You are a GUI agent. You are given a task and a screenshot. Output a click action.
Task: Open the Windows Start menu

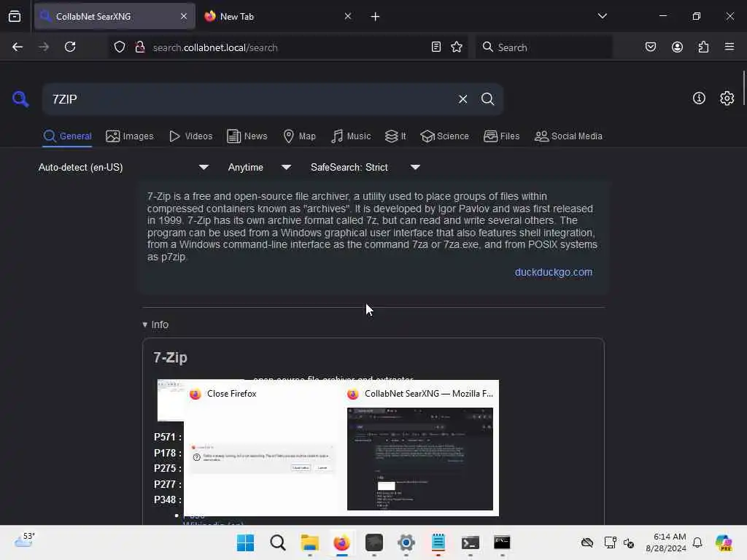click(x=245, y=542)
